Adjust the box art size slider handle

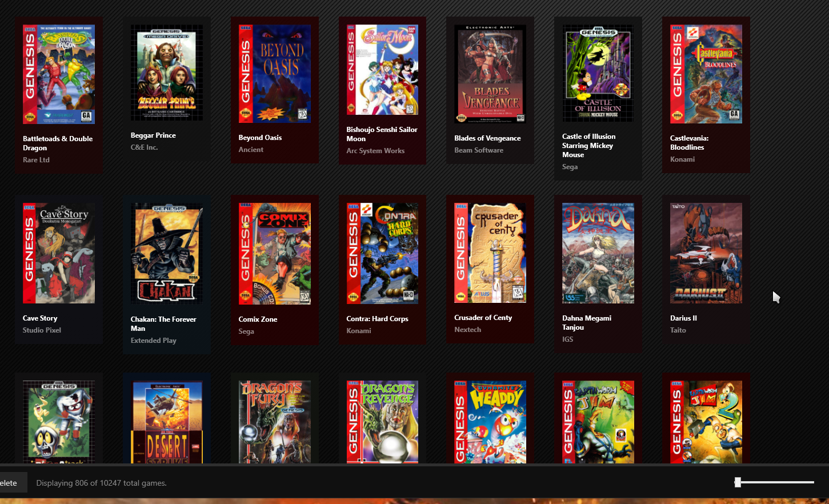click(x=738, y=482)
